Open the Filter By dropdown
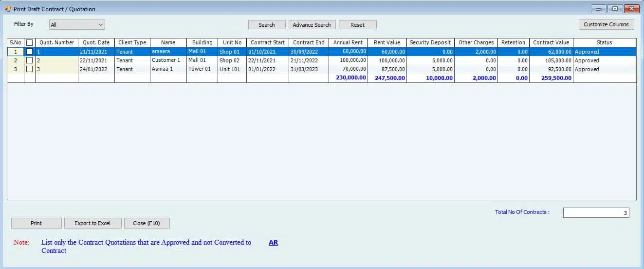The width and height of the screenshot is (644, 269). [77, 24]
